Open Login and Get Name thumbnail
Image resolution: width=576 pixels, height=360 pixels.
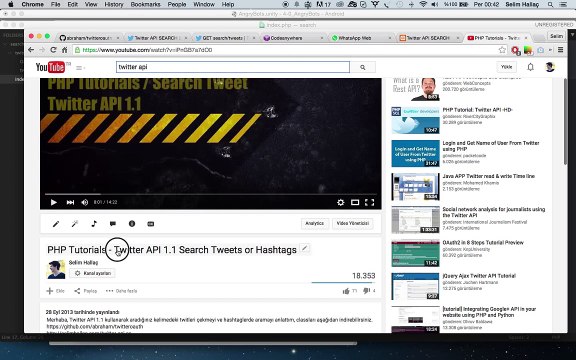pyautogui.click(x=415, y=153)
